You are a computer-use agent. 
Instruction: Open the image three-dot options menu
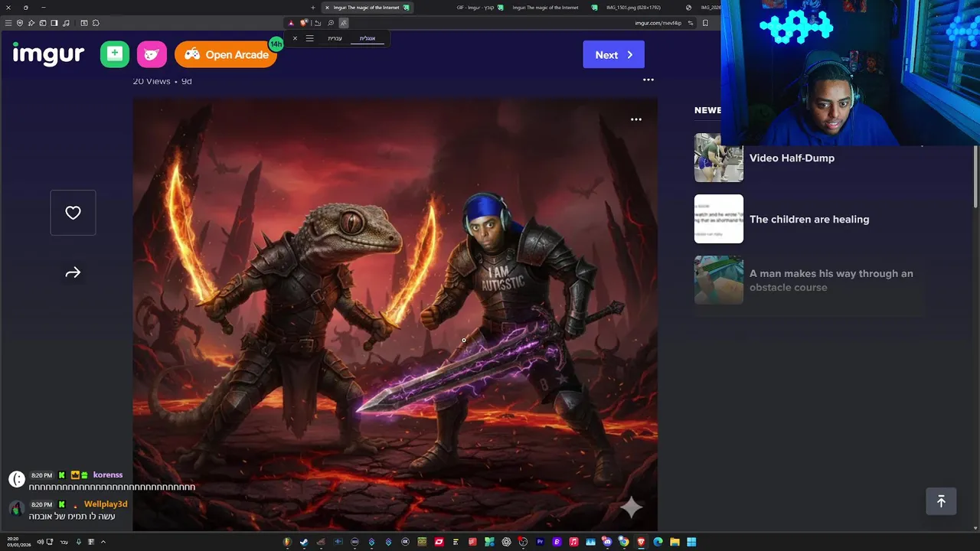(635, 119)
